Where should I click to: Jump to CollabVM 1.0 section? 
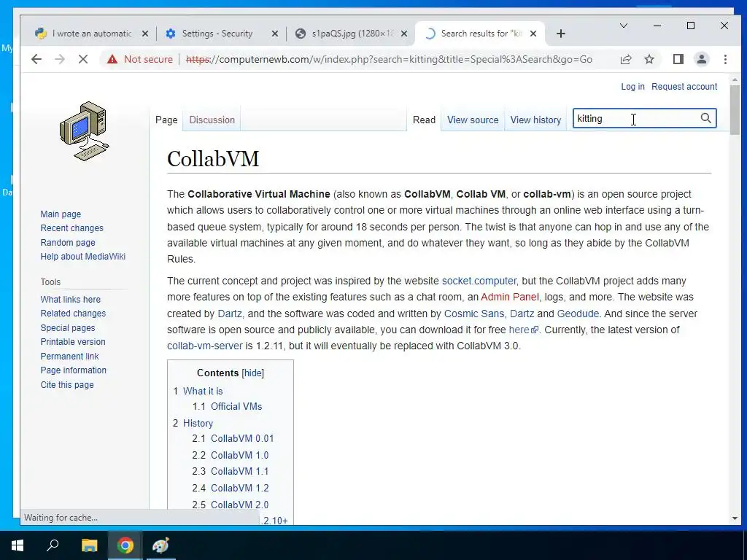[x=239, y=455]
